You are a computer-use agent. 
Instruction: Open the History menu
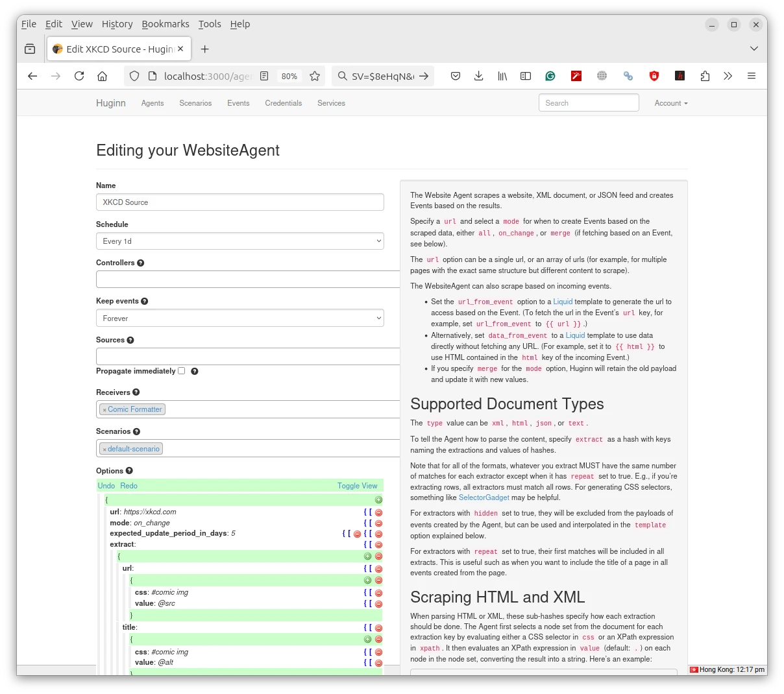pyautogui.click(x=117, y=24)
